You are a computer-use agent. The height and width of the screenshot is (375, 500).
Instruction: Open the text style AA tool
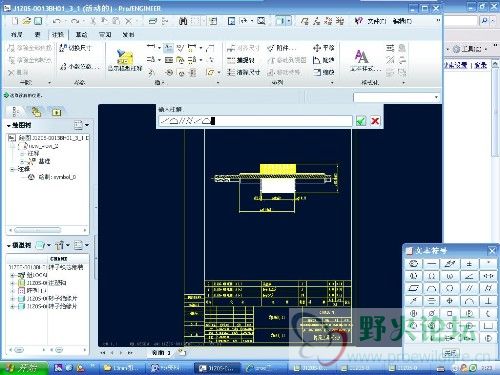(x=362, y=60)
